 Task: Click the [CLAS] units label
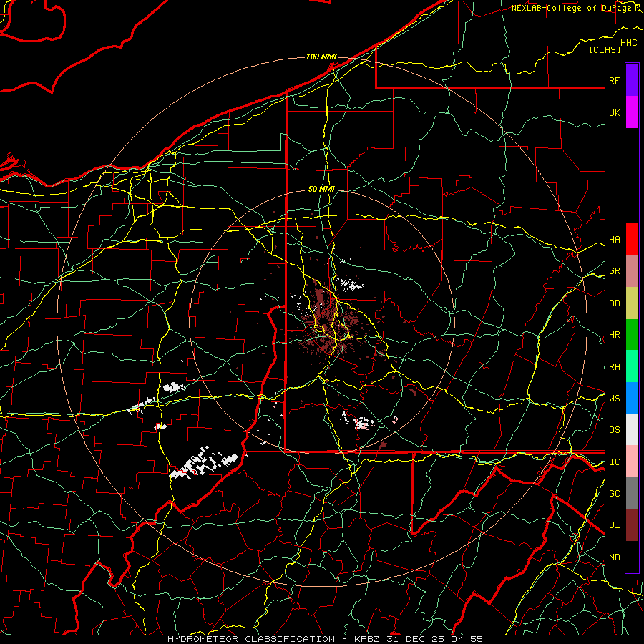605,50
